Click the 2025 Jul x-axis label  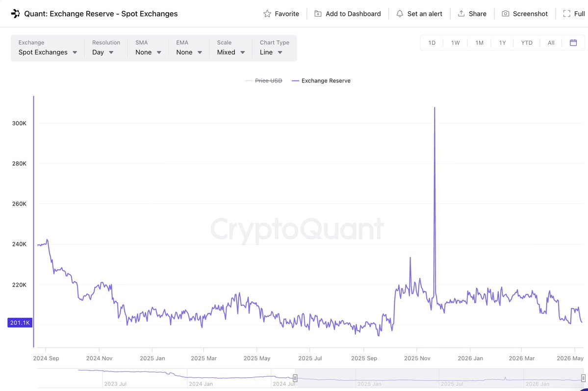pyautogui.click(x=310, y=358)
